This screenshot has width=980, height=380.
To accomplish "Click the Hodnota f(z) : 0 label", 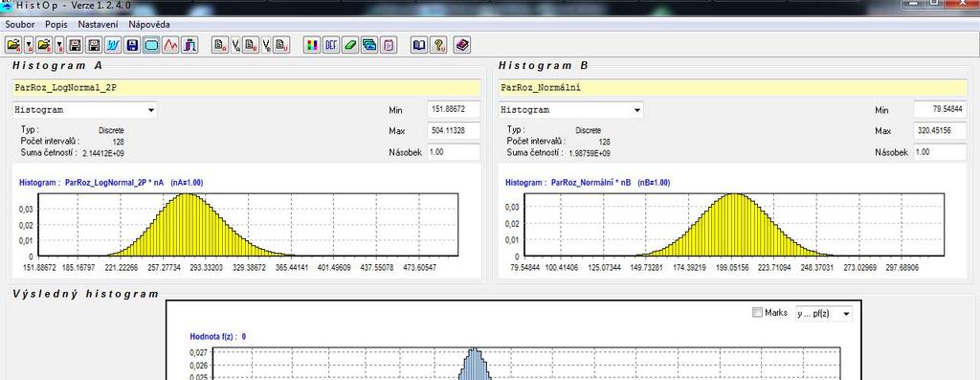I will (217, 336).
